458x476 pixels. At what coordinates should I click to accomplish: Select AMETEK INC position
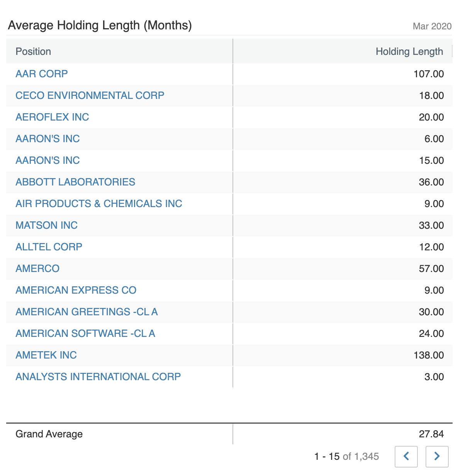46,355
